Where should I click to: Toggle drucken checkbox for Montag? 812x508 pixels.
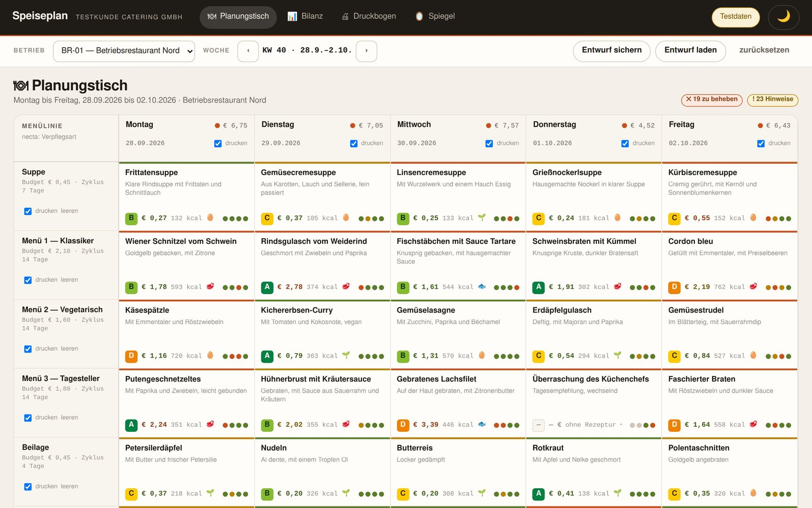tap(218, 144)
